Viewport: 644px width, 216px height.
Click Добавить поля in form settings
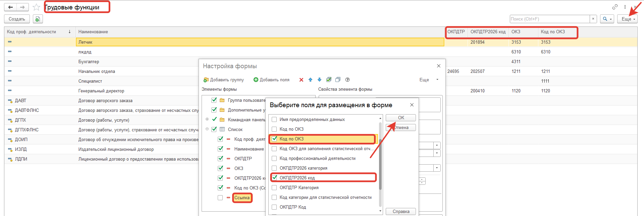click(x=271, y=80)
